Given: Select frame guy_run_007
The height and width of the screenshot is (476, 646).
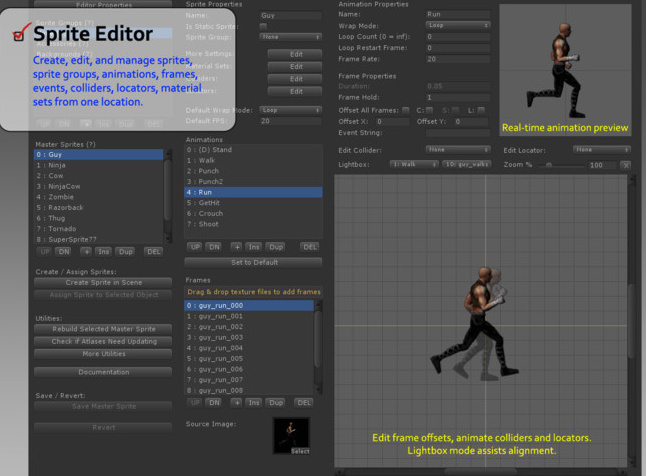Looking at the screenshot, I should pyautogui.click(x=249, y=380).
